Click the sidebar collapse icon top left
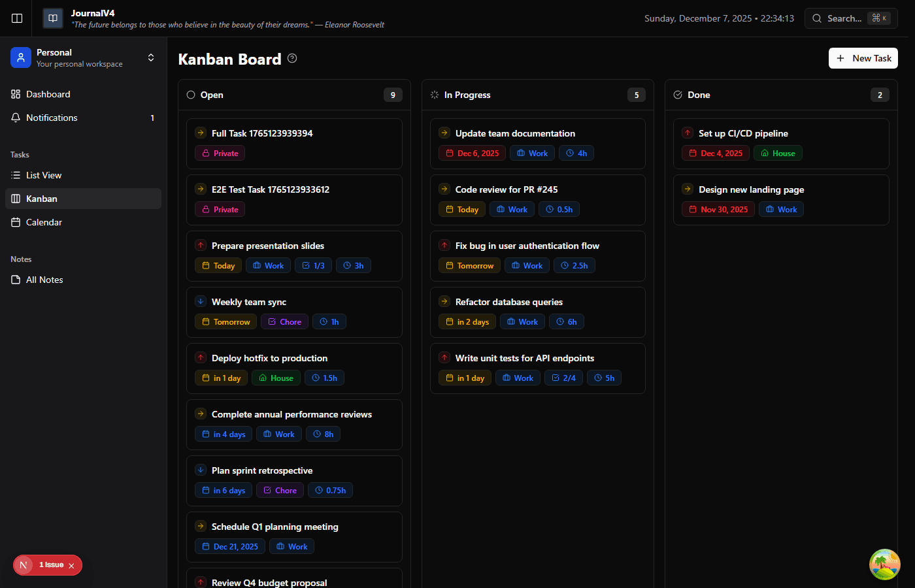915x588 pixels. tap(16, 18)
